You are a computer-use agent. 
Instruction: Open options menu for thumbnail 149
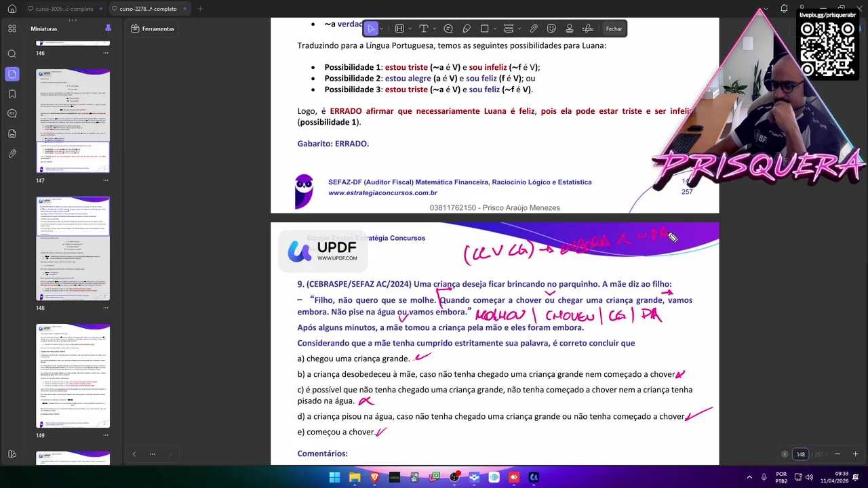click(x=106, y=435)
